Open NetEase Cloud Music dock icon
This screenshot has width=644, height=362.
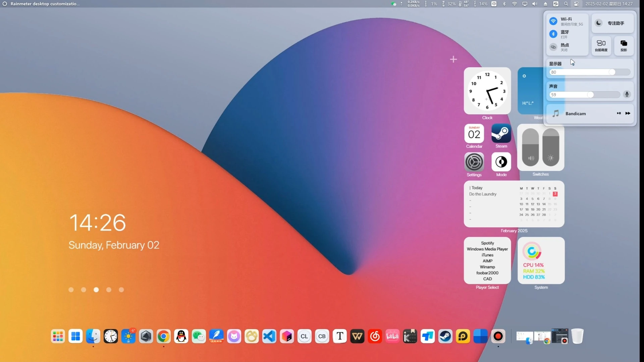[x=375, y=336]
